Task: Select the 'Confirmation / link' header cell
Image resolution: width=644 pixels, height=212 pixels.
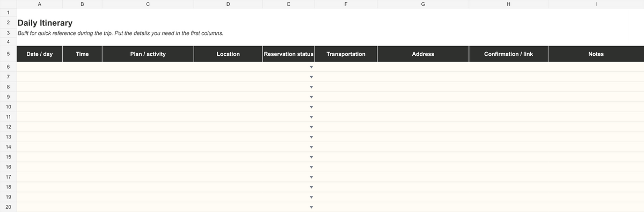Action: (x=509, y=54)
